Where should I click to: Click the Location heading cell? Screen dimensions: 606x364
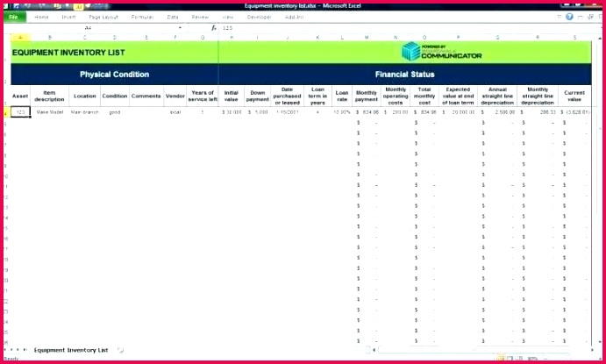(x=85, y=96)
